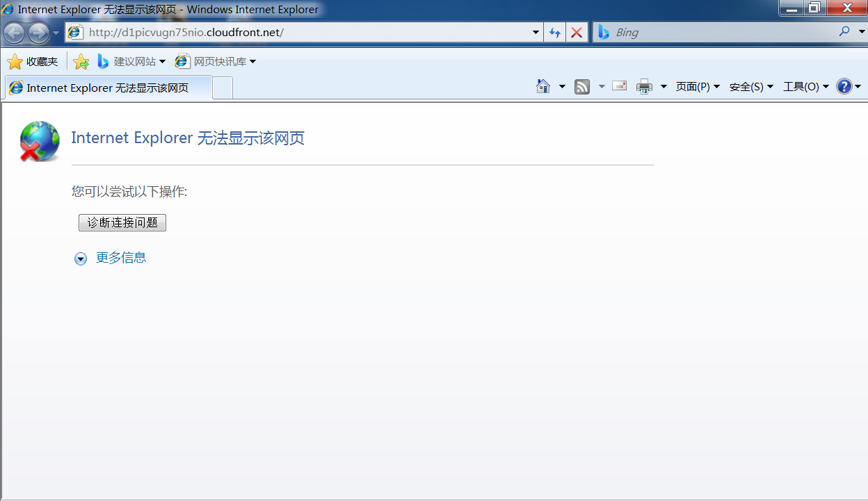Open the 网页快讯库 web slice gallery

coord(216,62)
